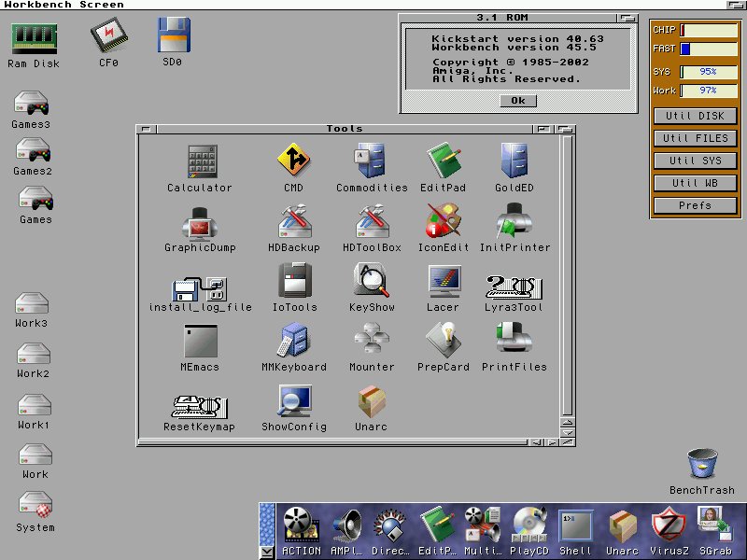Click the Work 97% usage gauge
Image resolution: width=747 pixels, height=560 pixels.
point(709,91)
